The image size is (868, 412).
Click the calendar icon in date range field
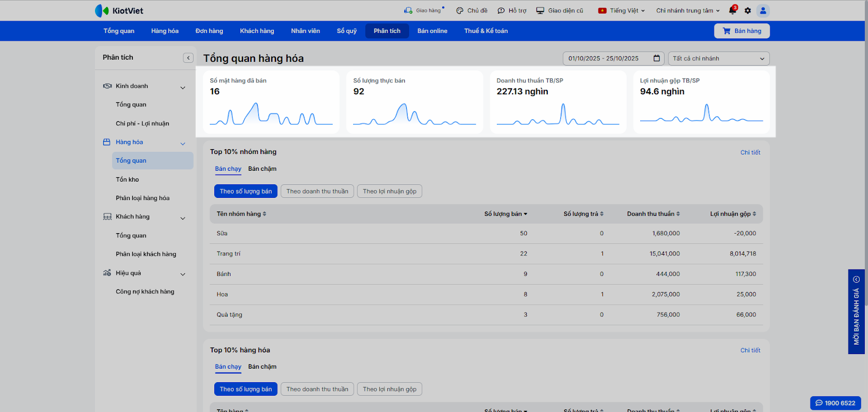[x=656, y=59]
